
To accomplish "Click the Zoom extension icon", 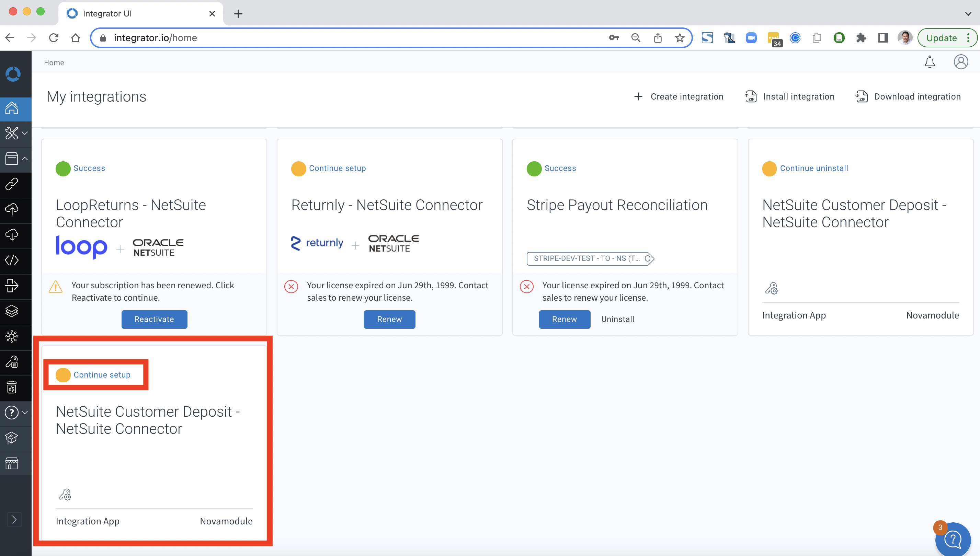I will tap(751, 38).
